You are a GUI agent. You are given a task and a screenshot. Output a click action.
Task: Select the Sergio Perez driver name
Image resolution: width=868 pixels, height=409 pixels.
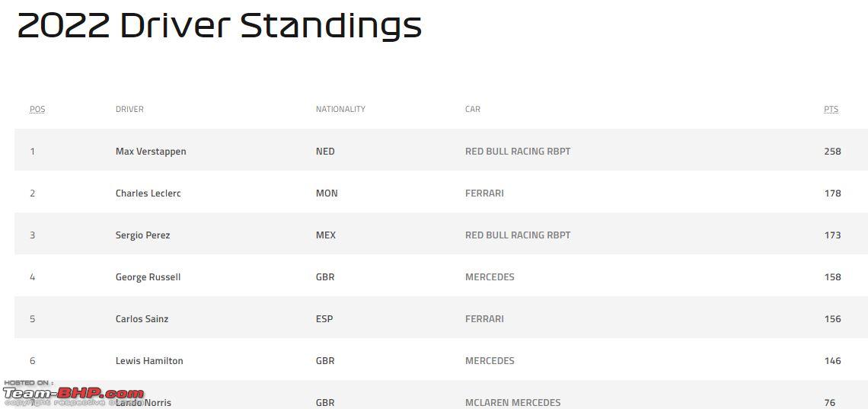(x=142, y=235)
